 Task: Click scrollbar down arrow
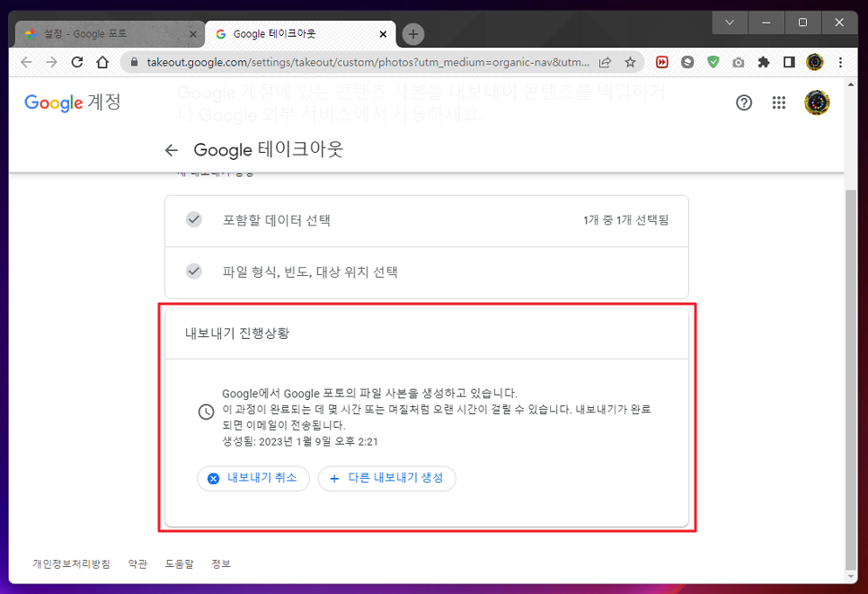tap(851, 578)
